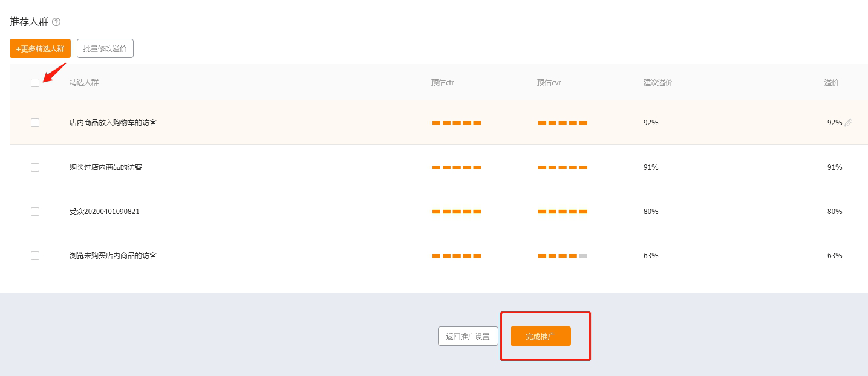Click the 建议溢价 column header
868x376 pixels.
[x=658, y=83]
